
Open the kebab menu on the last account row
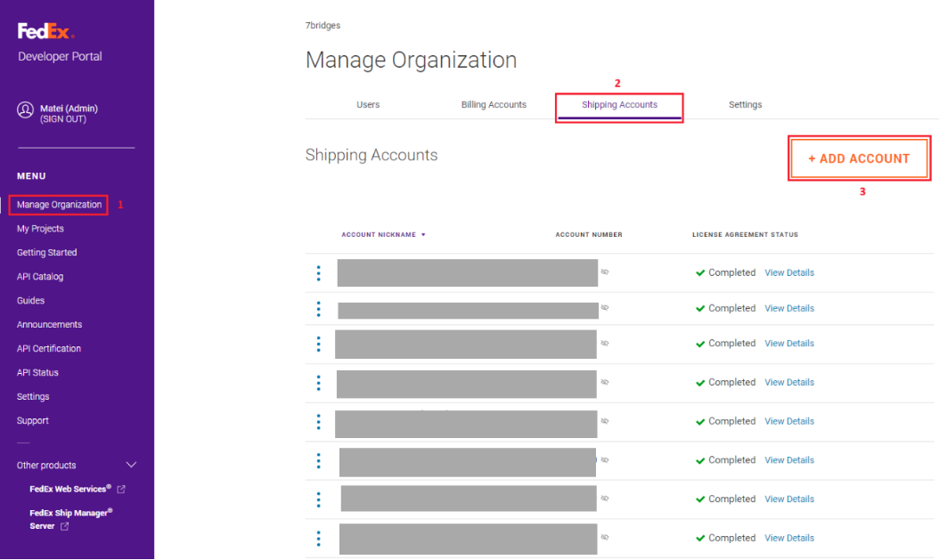pyautogui.click(x=319, y=538)
